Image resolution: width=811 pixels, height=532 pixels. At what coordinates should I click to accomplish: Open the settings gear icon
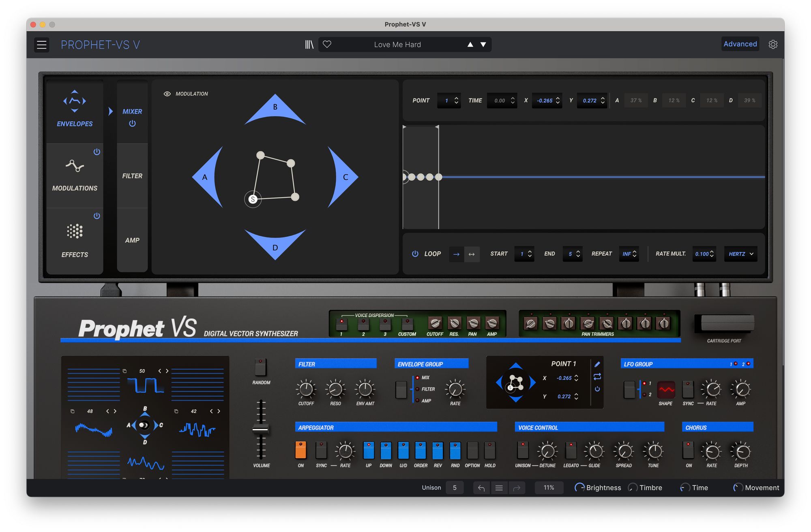(773, 45)
